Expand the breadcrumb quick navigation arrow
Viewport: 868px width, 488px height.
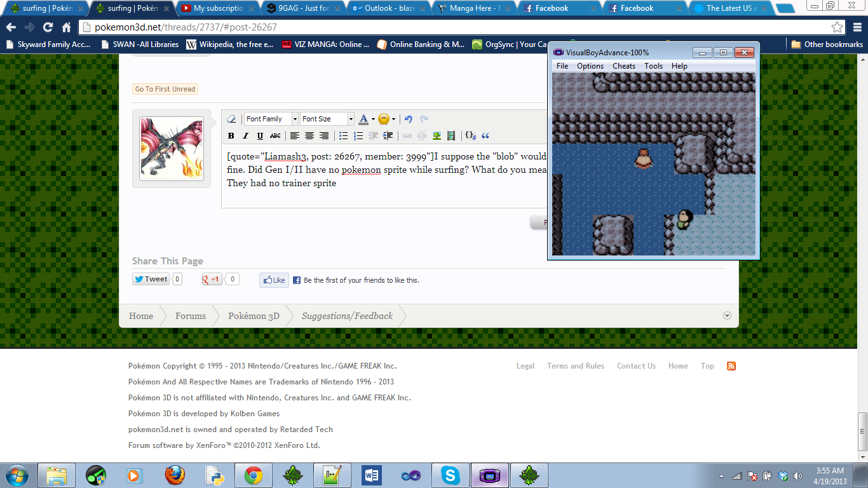click(728, 316)
